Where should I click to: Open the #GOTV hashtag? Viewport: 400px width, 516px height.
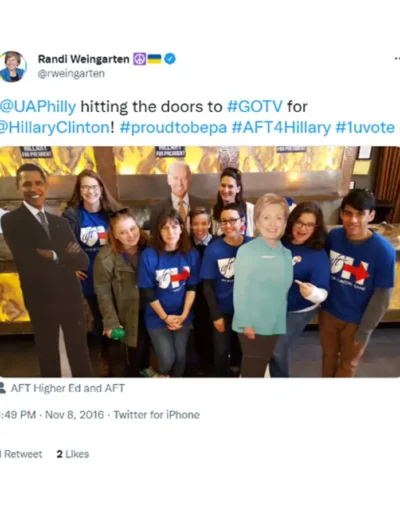(x=254, y=107)
